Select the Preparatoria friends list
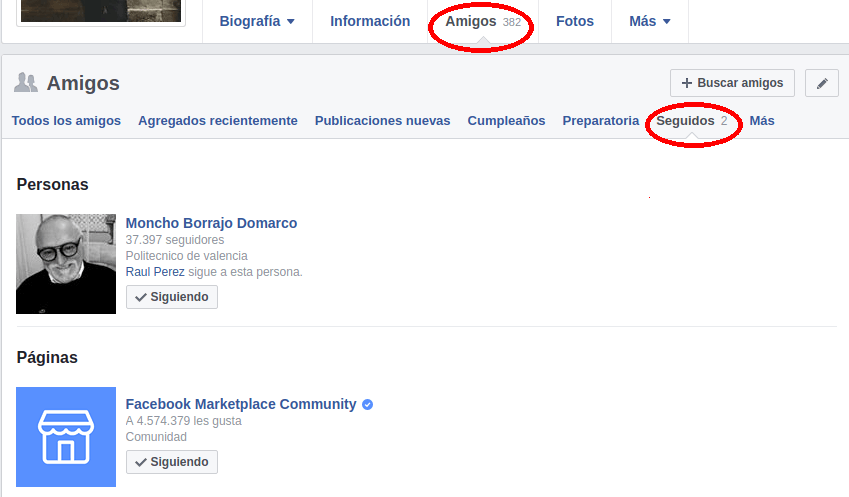Screen dimensions: 849x497 coord(600,121)
